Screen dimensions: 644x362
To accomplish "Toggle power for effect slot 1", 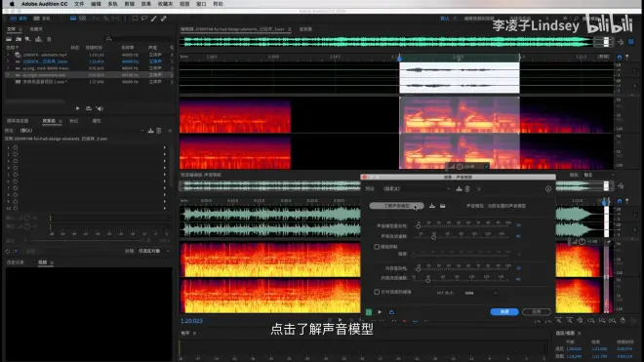I will (x=16, y=147).
